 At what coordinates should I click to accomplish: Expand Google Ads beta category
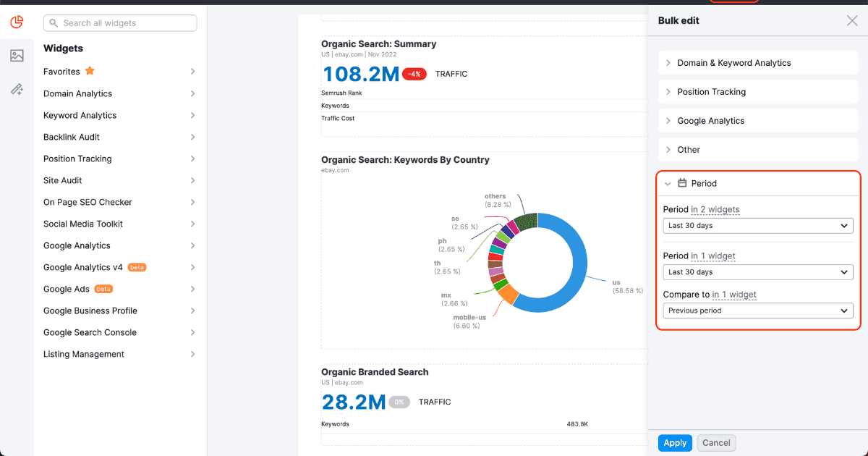[120, 289]
